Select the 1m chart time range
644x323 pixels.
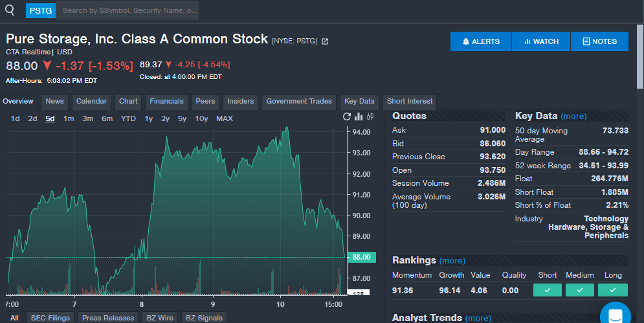[x=69, y=118]
